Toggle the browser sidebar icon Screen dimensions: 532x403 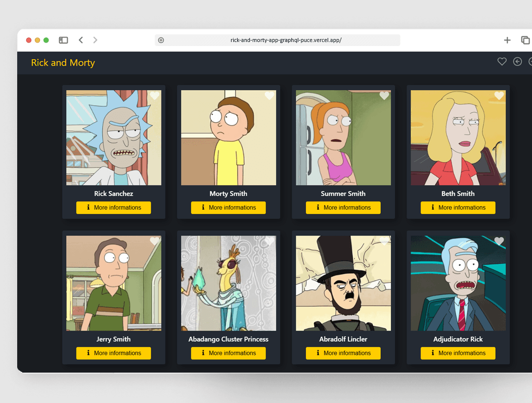click(x=63, y=40)
